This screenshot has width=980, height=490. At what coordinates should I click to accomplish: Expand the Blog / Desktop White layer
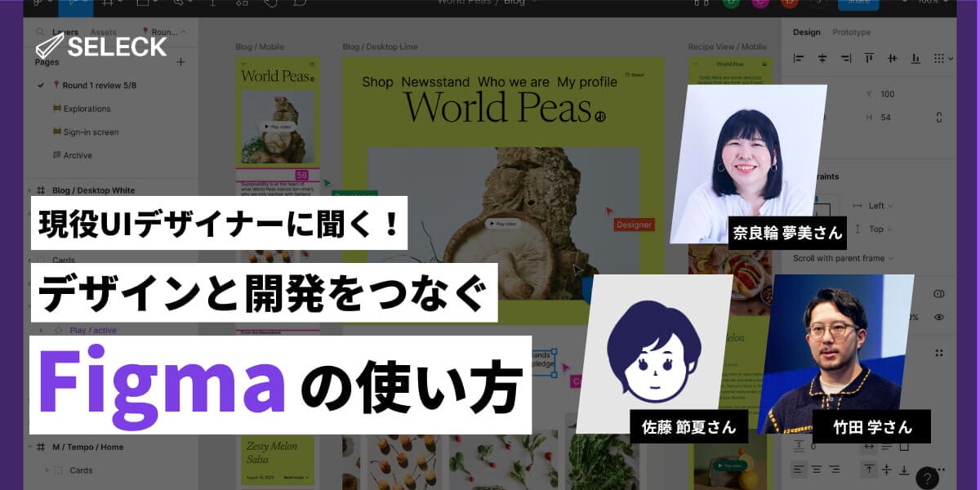coord(29,190)
